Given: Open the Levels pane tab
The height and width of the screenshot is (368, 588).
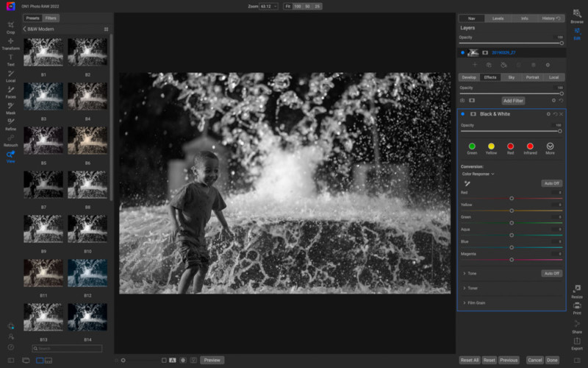Looking at the screenshot, I should 498,18.
